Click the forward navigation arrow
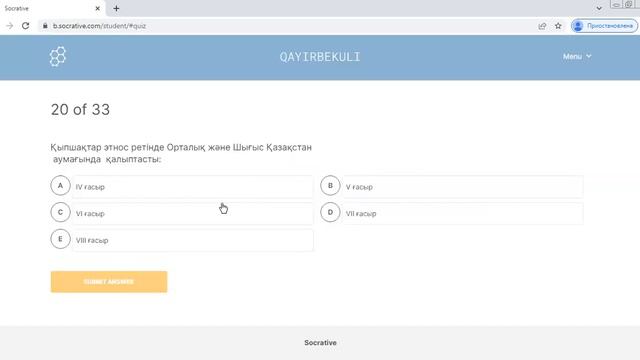 9,26
